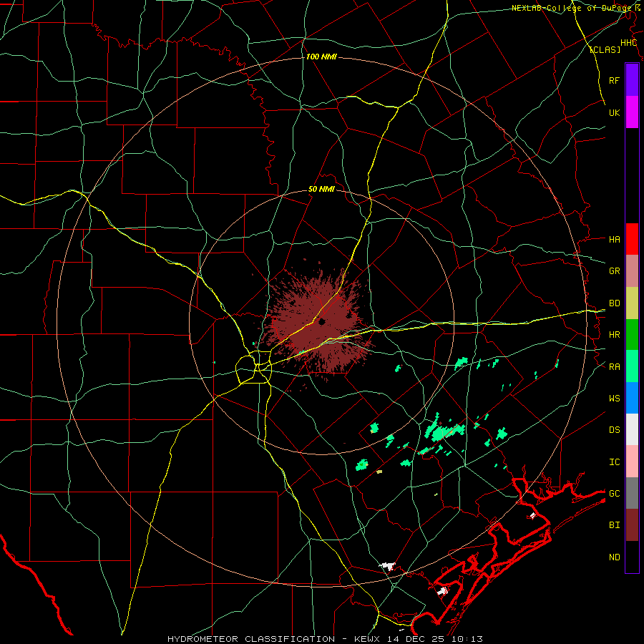Click the GC gray legend swatch
The image size is (644, 644).
(632, 493)
